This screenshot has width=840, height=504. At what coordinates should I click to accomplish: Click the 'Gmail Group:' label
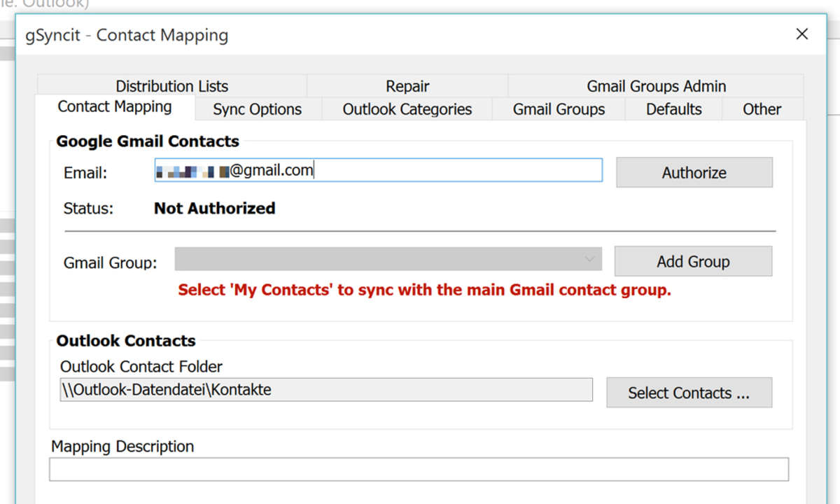110,263
